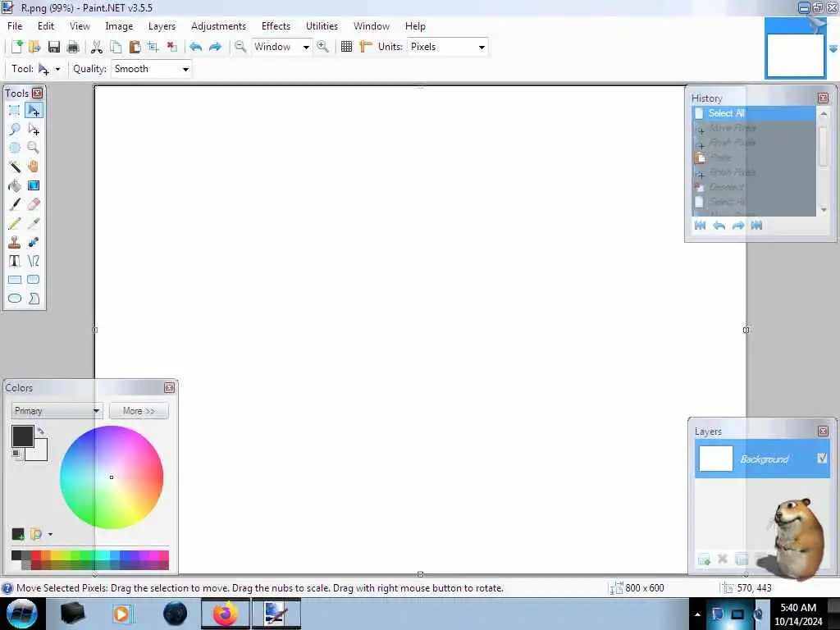Open the palette management dropdown arrow
This screenshot has height=630, width=840.
50,534
